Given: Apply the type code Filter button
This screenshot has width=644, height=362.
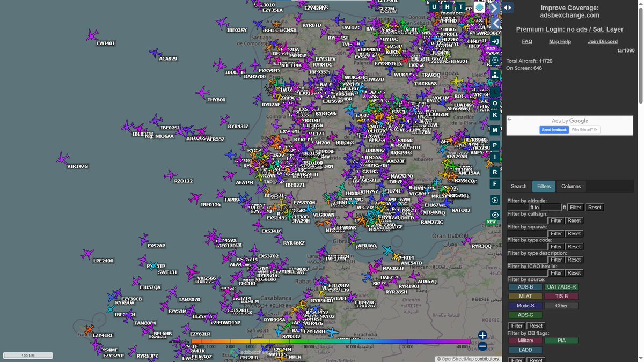Looking at the screenshot, I should pyautogui.click(x=556, y=247).
